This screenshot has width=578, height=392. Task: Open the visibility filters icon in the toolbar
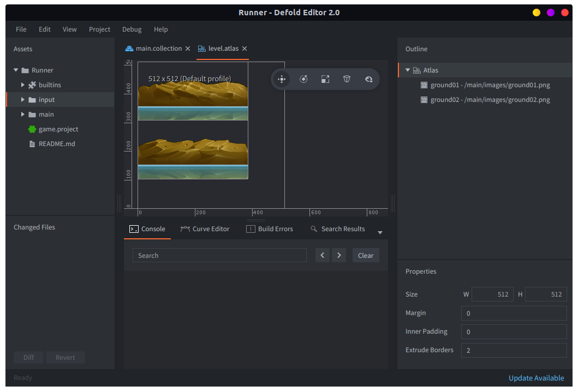point(368,79)
